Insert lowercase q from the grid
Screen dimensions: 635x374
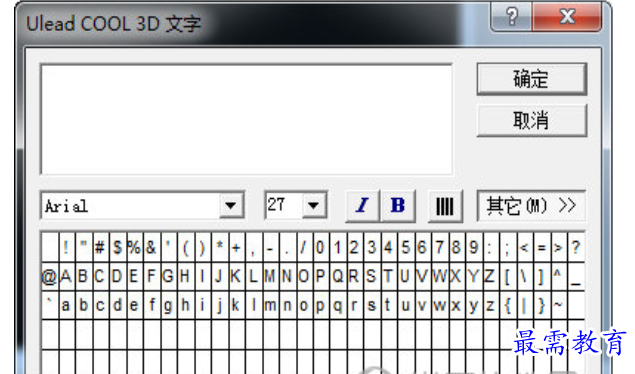click(x=337, y=305)
